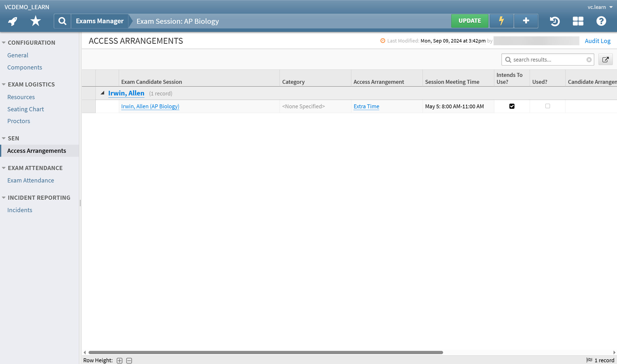Viewport: 617px width, 364px height.
Task: Click the horizontal scrollbar thumb
Action: [x=266, y=352]
